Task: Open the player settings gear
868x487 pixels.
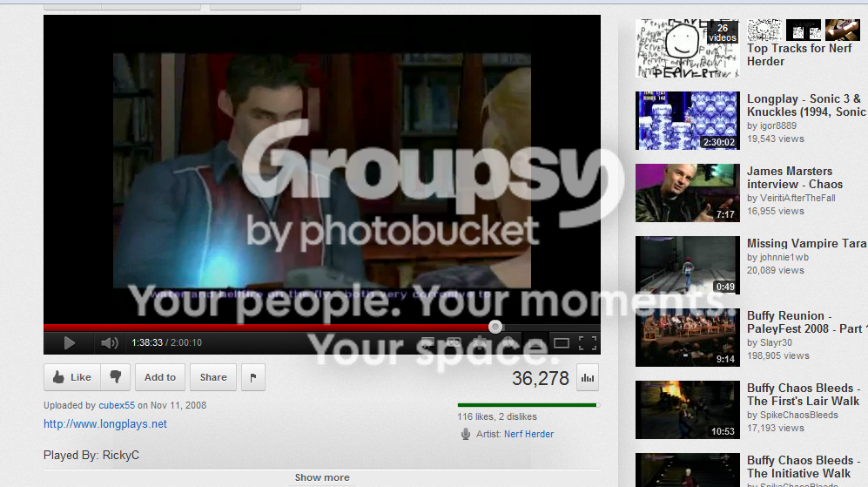Action: (481, 343)
